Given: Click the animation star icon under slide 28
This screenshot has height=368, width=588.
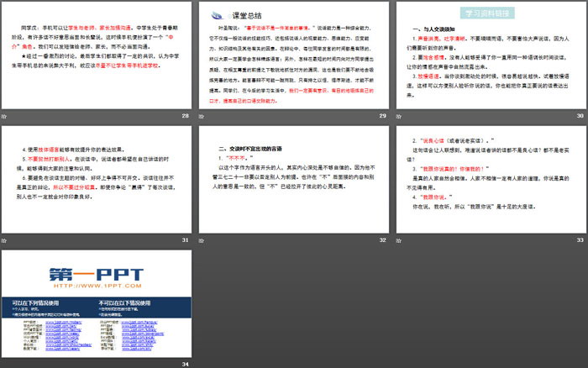Looking at the screenshot, I should coord(5,115).
